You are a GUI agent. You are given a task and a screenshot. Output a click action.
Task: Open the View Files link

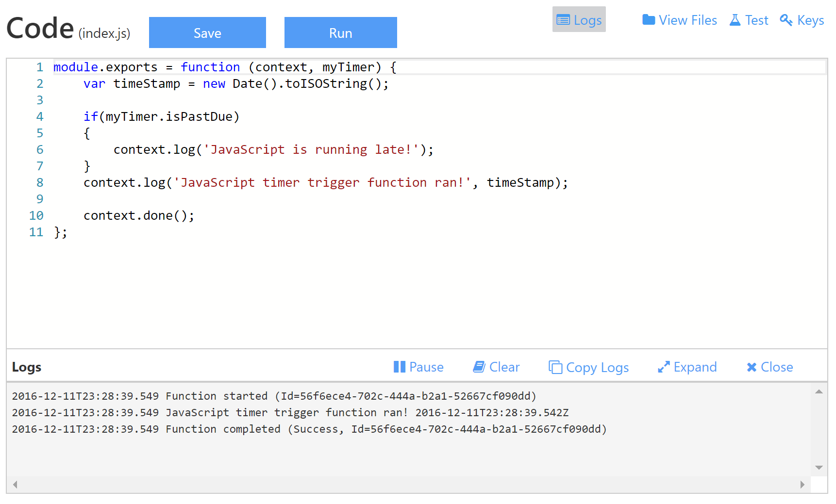[x=687, y=20]
